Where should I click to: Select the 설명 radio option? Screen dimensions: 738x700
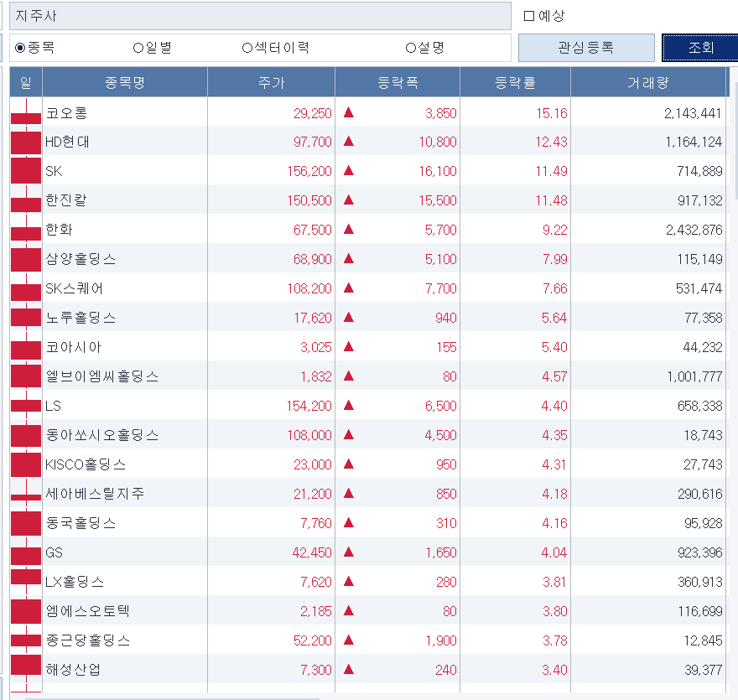[410, 48]
